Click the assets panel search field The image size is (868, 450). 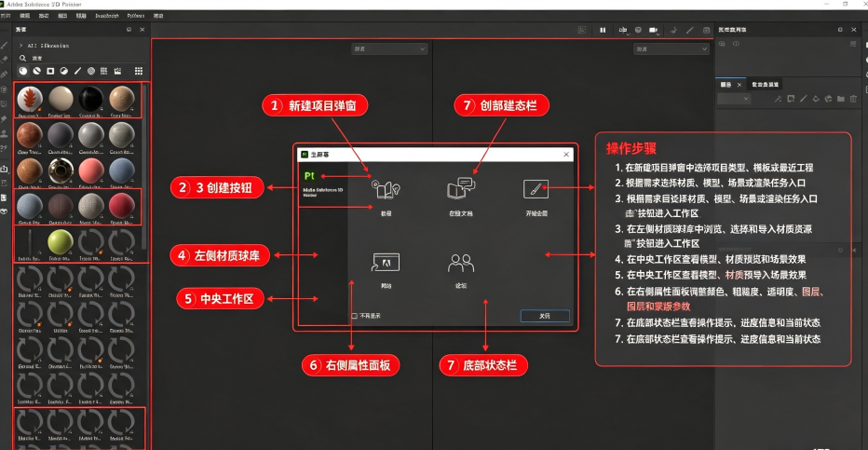(83, 58)
